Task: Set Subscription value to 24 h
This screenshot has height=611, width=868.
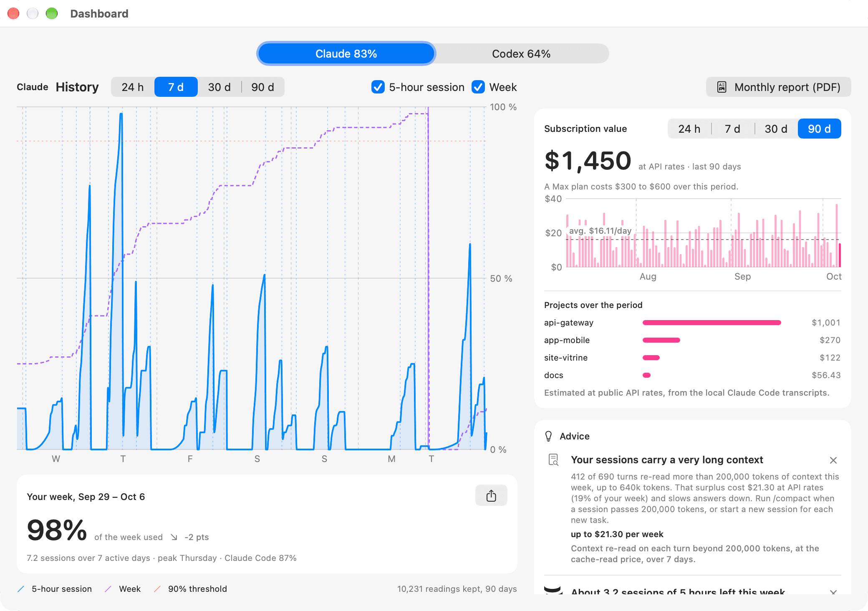Action: [x=689, y=129]
